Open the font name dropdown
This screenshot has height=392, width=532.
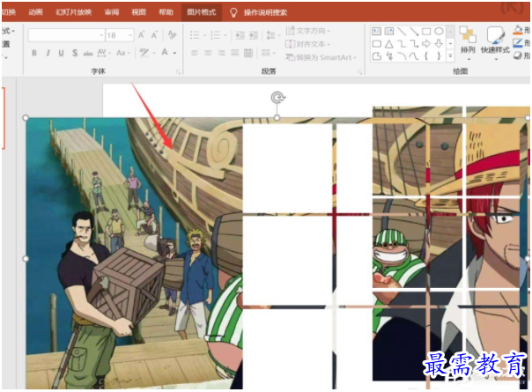click(x=101, y=35)
